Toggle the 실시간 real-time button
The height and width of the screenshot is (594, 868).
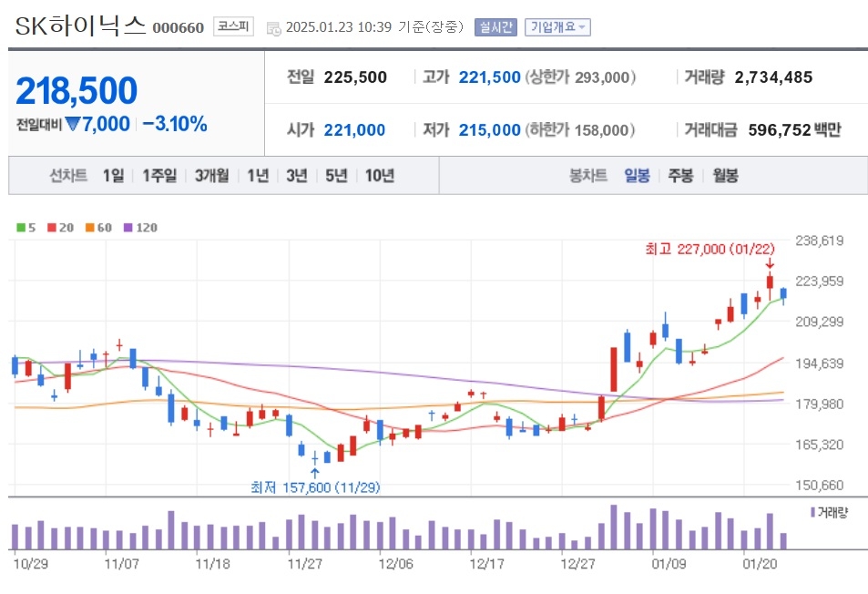pos(495,27)
